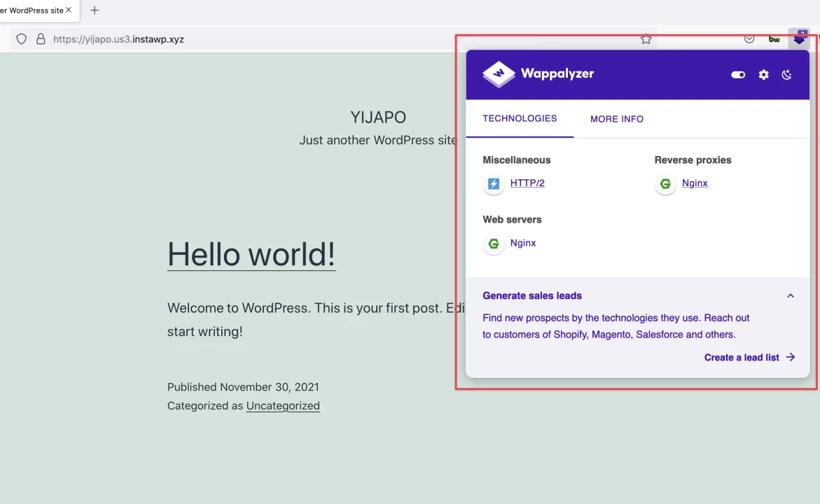Click the Published November 30, 2021 text
Image resolution: width=820 pixels, height=504 pixels.
[x=243, y=387]
